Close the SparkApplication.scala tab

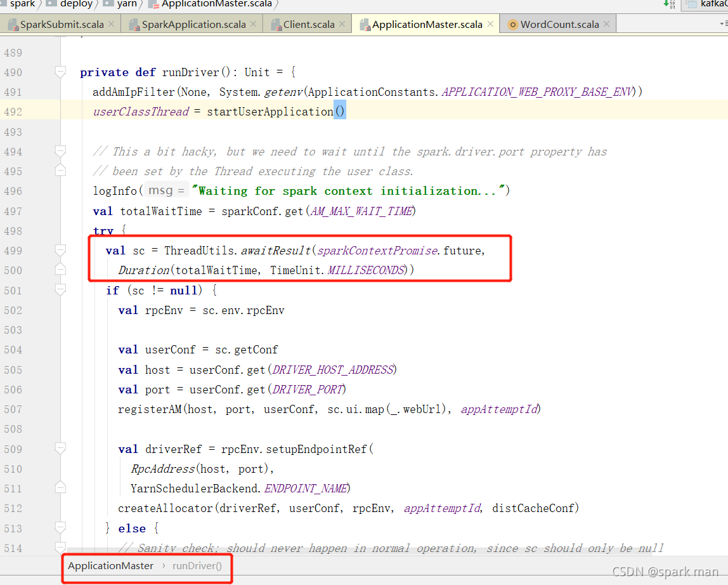[253, 24]
